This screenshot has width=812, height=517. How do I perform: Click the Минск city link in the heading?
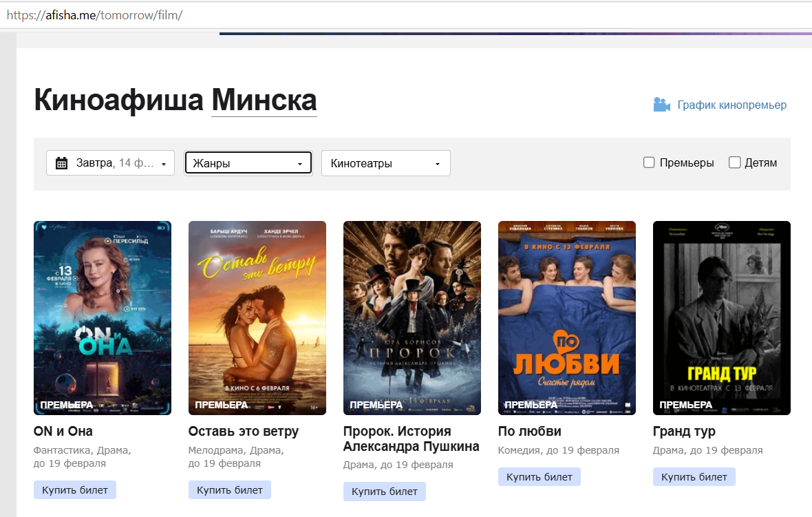coord(264,100)
